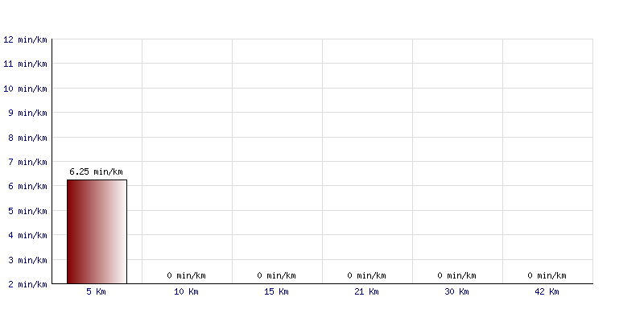The width and height of the screenshot is (644, 322).
Task: Click the 30 Km axis label
Action: (x=456, y=291)
